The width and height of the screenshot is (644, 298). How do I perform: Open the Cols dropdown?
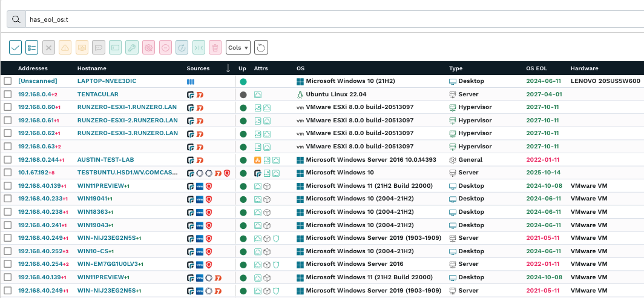pos(238,47)
